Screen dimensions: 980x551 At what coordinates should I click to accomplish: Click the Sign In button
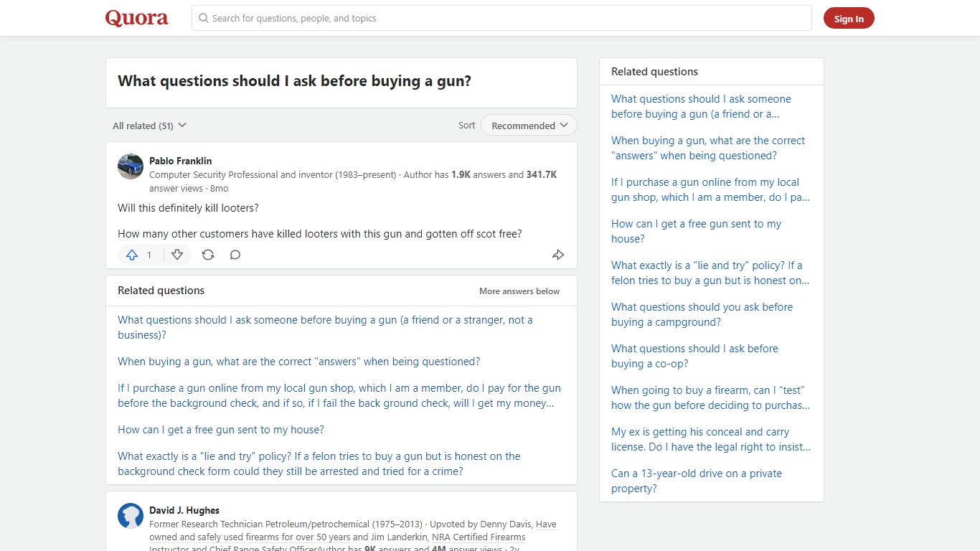coord(849,19)
